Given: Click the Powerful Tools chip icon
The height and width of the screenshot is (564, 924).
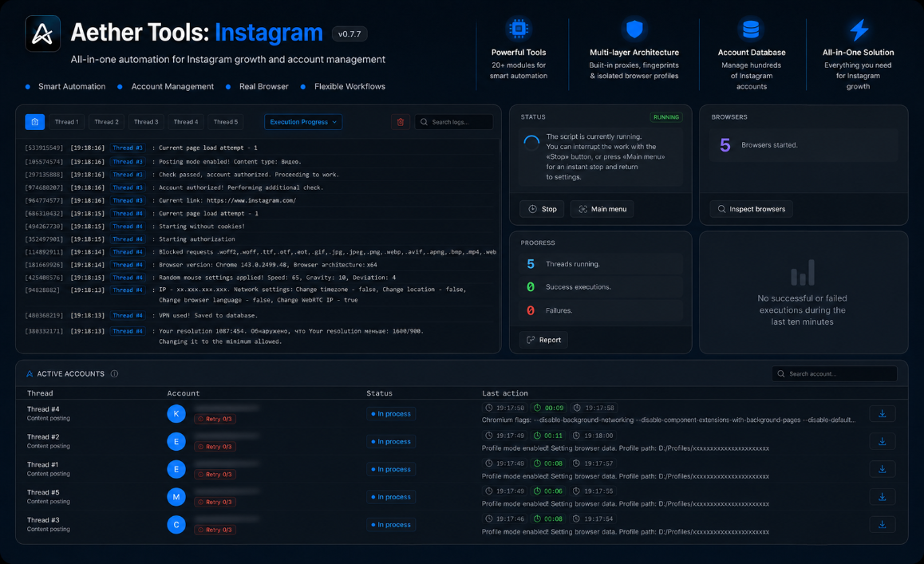Looking at the screenshot, I should pos(519,28).
